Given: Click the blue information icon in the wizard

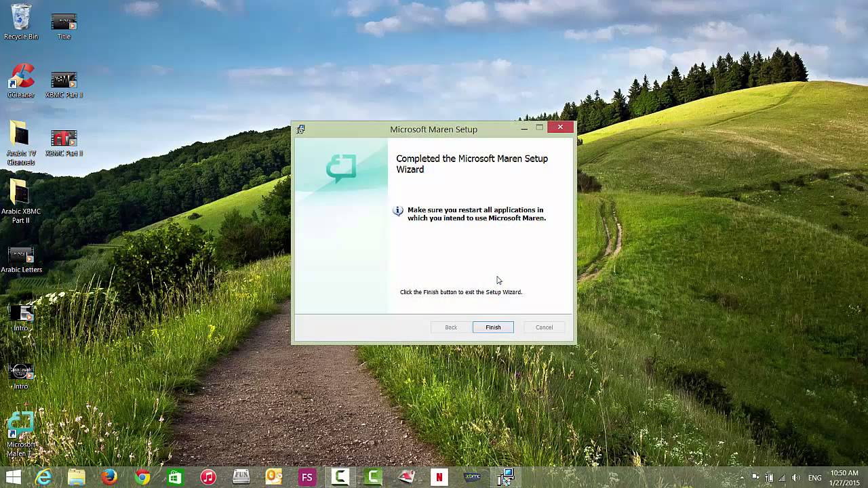Looking at the screenshot, I should 398,211.
